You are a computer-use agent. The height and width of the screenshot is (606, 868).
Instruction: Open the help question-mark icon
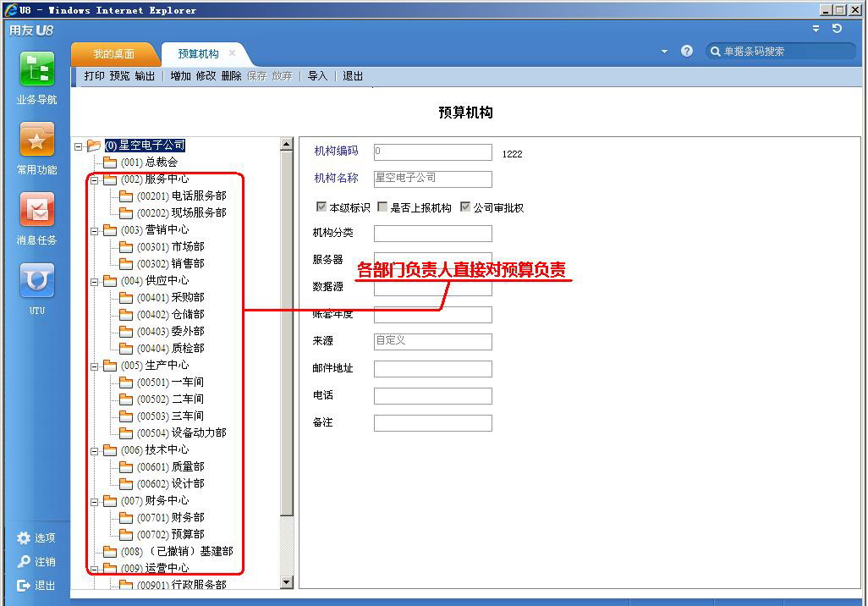686,51
